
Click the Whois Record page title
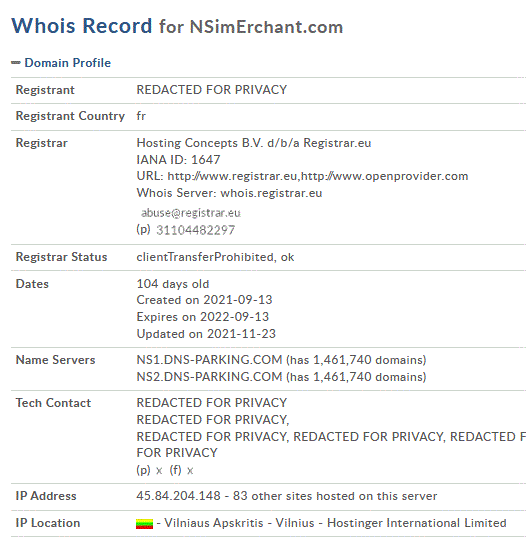coord(82,26)
